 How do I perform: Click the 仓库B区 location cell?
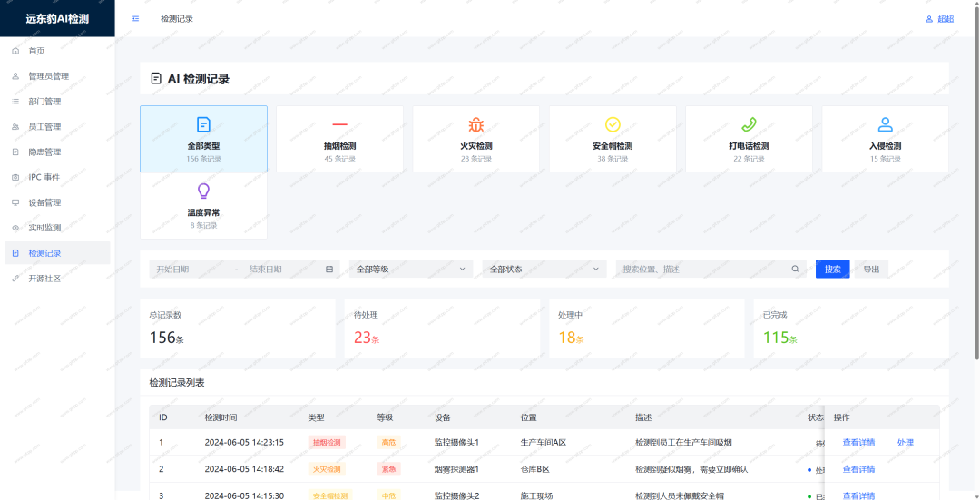[535, 469]
